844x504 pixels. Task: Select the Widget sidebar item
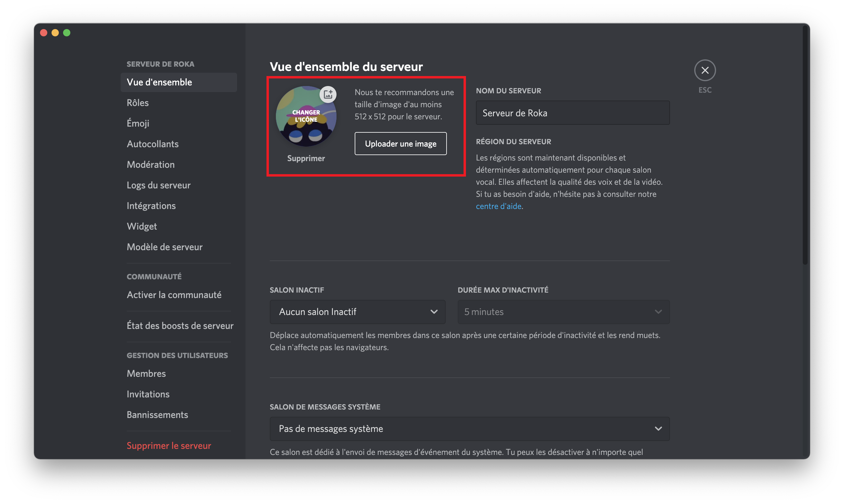[x=142, y=226]
